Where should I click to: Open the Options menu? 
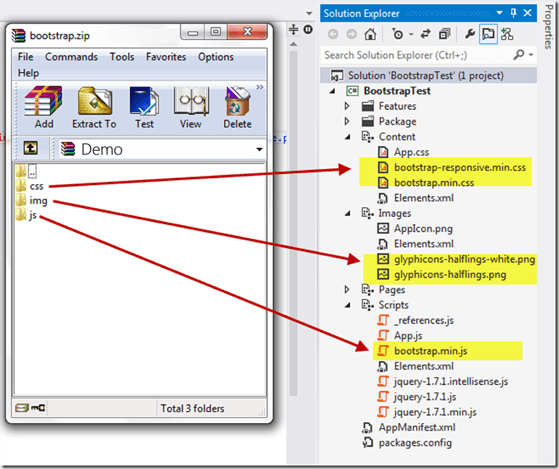point(216,57)
